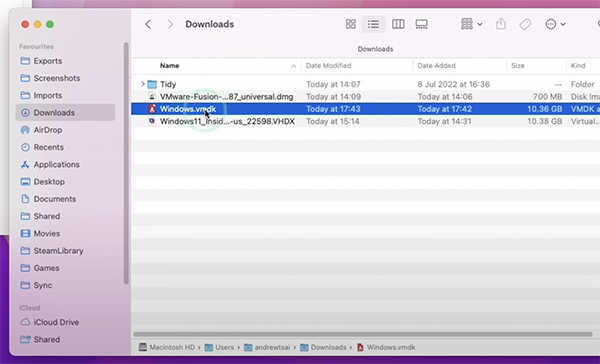
Task: Switch to list view
Action: coord(373,24)
